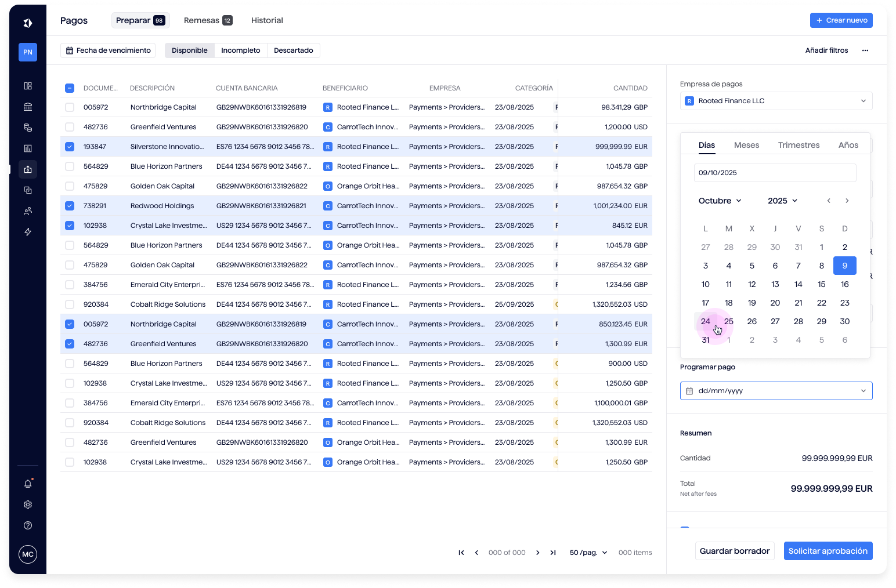Open the settings gear in the sidebar
Image resolution: width=896 pixels, height=588 pixels.
click(x=28, y=504)
